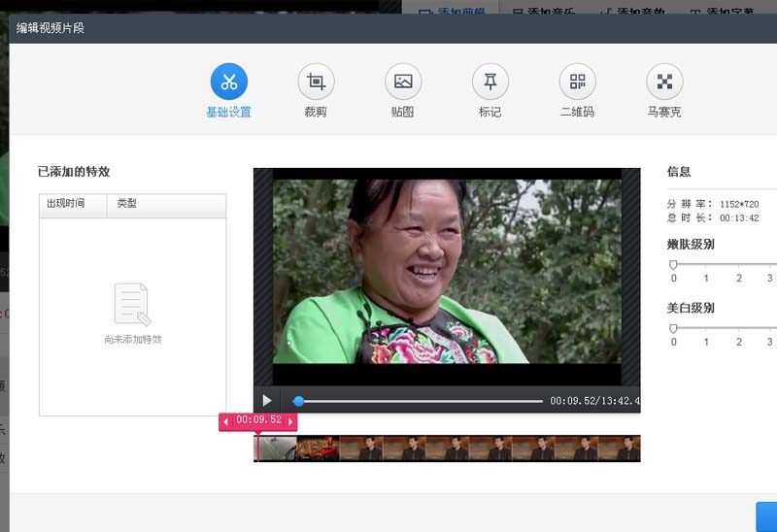Open the 标记 pin marker tool
The width and height of the screenshot is (777, 532).
(x=490, y=82)
